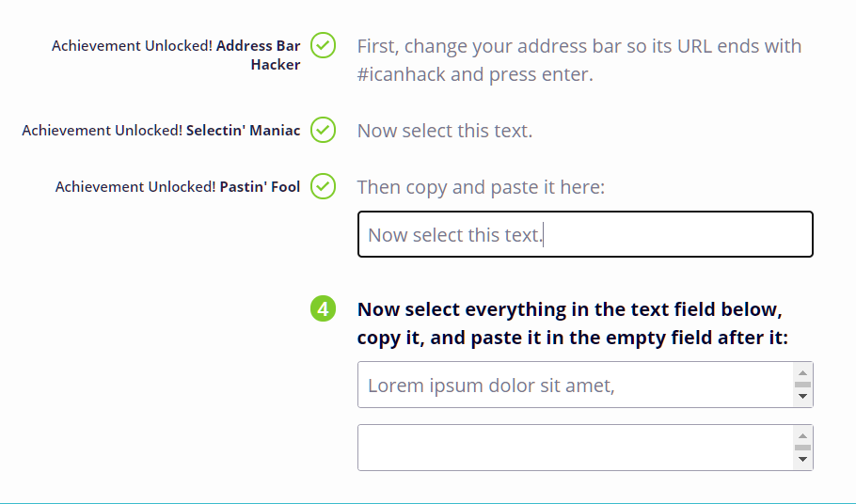Click the up arrow of Lorem ipsum scrollbar
Screen dimensions: 856x504
[x=802, y=373]
